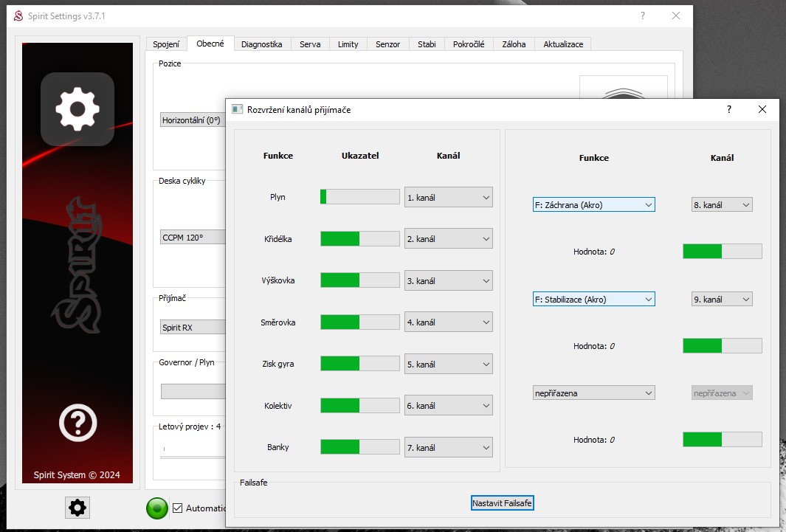The height and width of the screenshot is (532, 786).
Task: Click the small gear button at bottom left
Action: tap(77, 507)
